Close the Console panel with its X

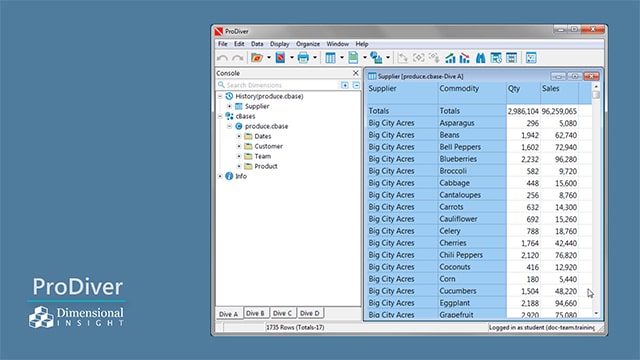point(356,73)
